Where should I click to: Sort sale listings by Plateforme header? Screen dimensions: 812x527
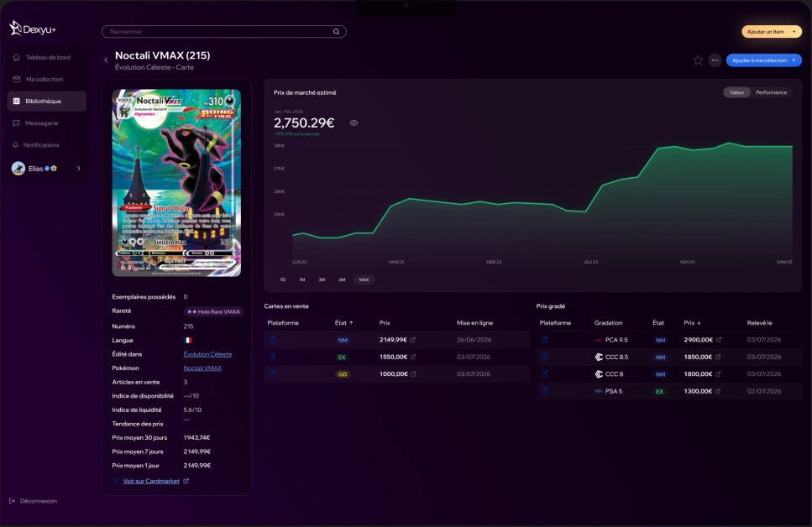(283, 323)
